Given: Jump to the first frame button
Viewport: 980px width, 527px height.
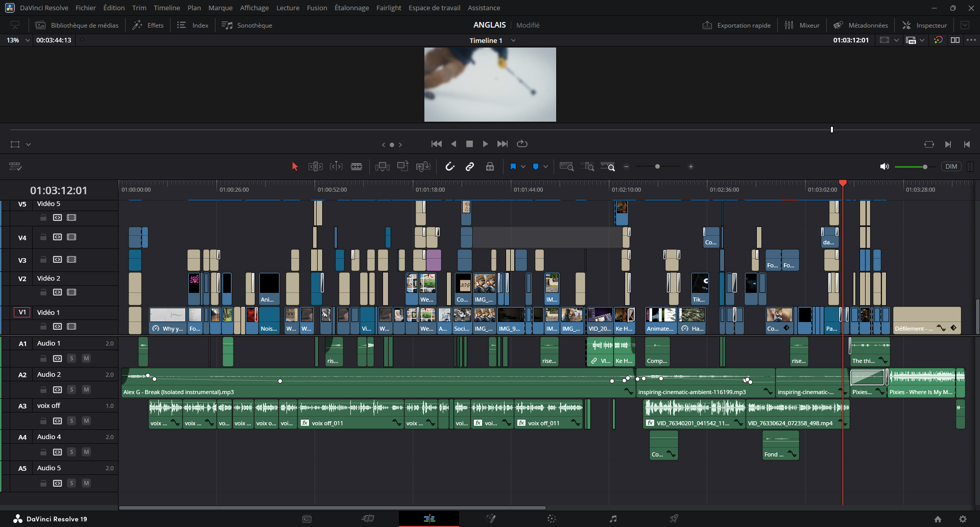Looking at the screenshot, I should point(436,144).
